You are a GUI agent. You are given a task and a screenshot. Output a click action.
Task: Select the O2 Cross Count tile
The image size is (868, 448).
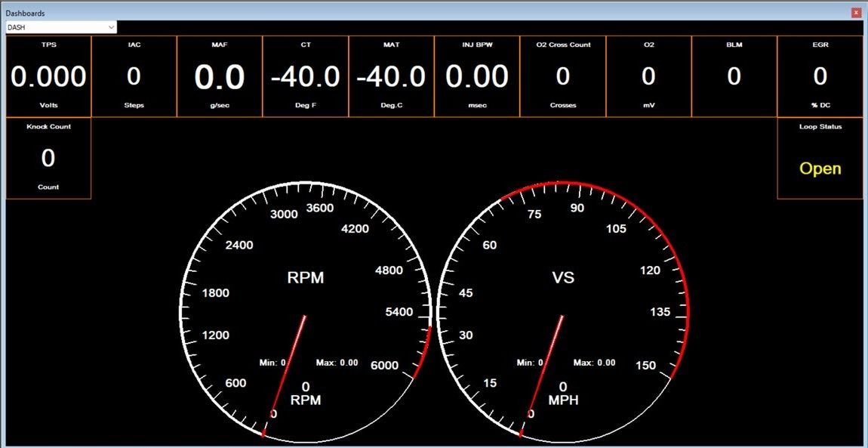click(562, 76)
